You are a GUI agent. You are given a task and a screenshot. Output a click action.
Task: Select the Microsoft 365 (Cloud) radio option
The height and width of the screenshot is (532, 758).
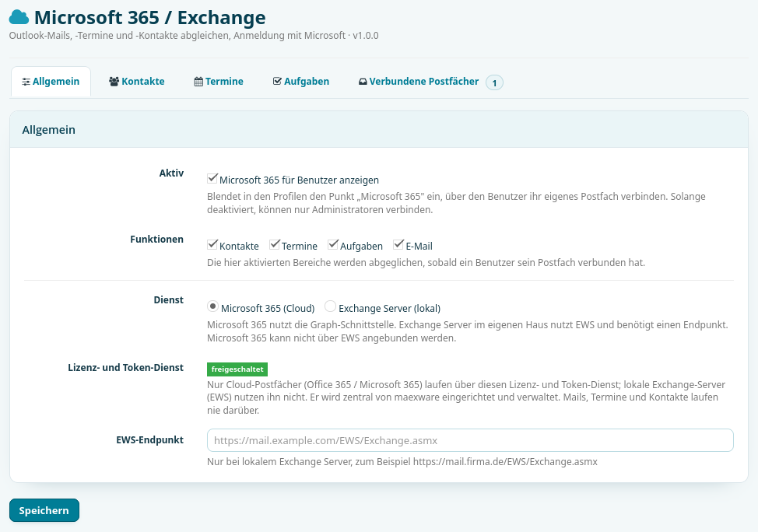[212, 306]
